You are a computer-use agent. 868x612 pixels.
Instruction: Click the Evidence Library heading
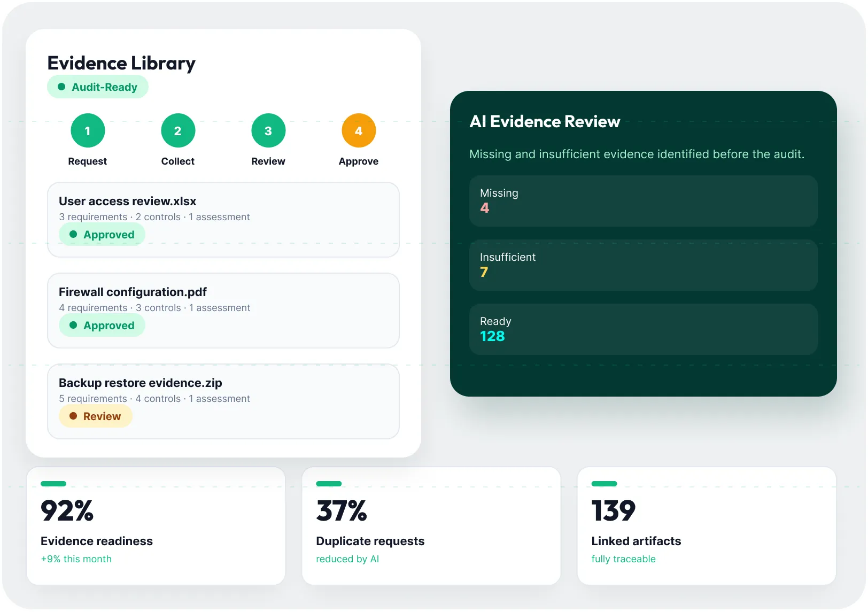(x=121, y=63)
